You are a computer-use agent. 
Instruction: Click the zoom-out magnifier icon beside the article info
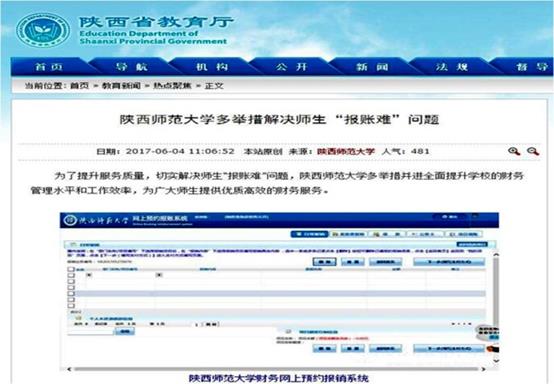tap(533, 152)
